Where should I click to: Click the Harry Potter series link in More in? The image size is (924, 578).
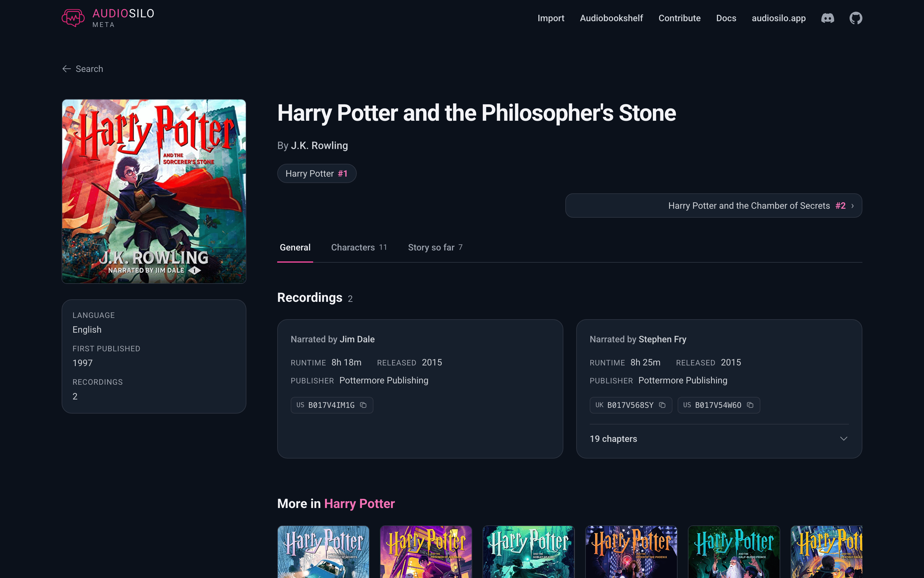tap(359, 504)
